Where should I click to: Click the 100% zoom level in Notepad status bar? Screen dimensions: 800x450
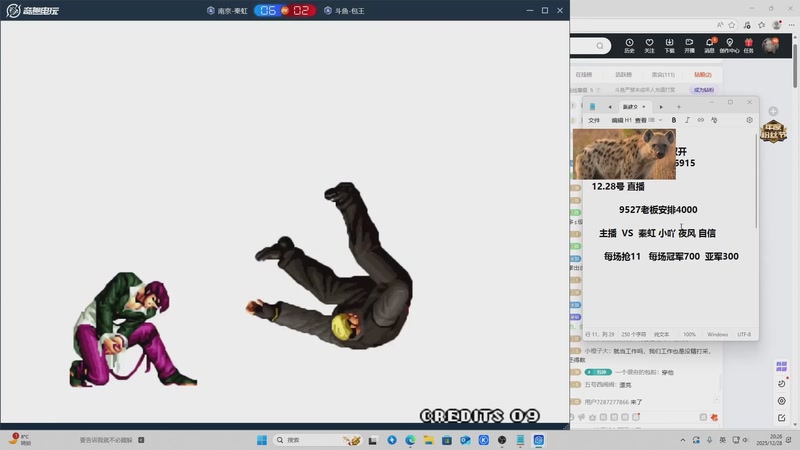coord(689,334)
